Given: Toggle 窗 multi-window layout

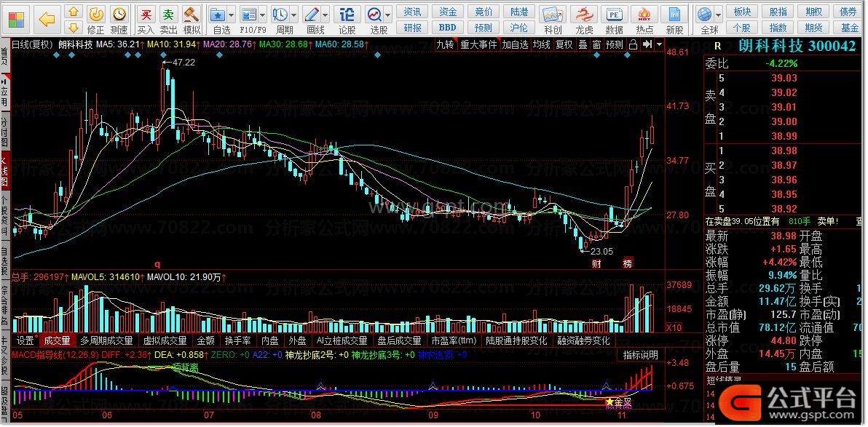Looking at the screenshot, I should point(596,45).
